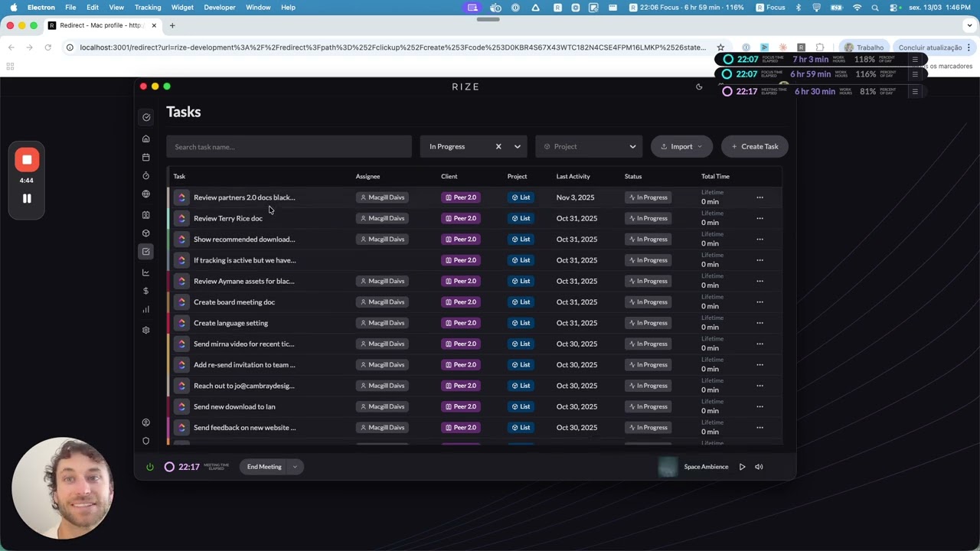This screenshot has width=980, height=551.
Task: Focus the Search task name field
Action: 289,146
